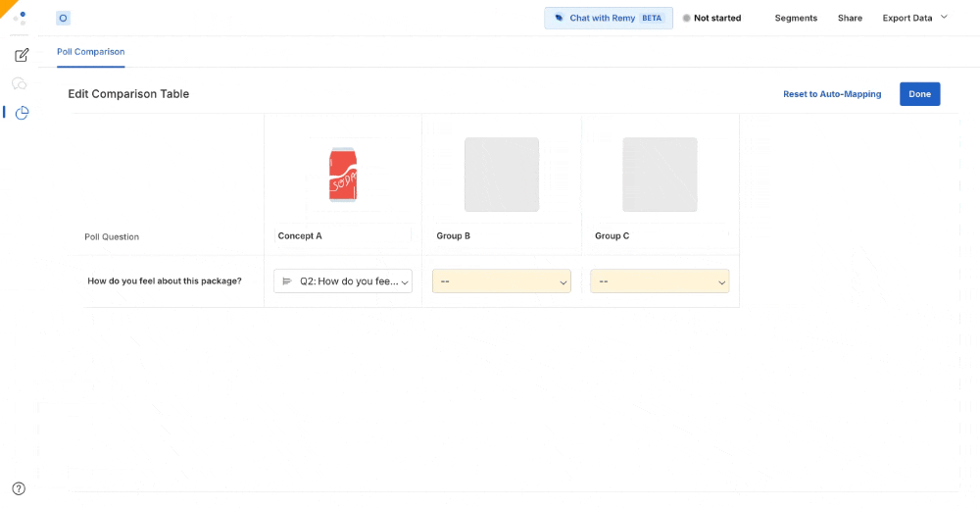980x508 pixels.
Task: Select the pie chart results icon in sidebar
Action: pyautogui.click(x=22, y=113)
